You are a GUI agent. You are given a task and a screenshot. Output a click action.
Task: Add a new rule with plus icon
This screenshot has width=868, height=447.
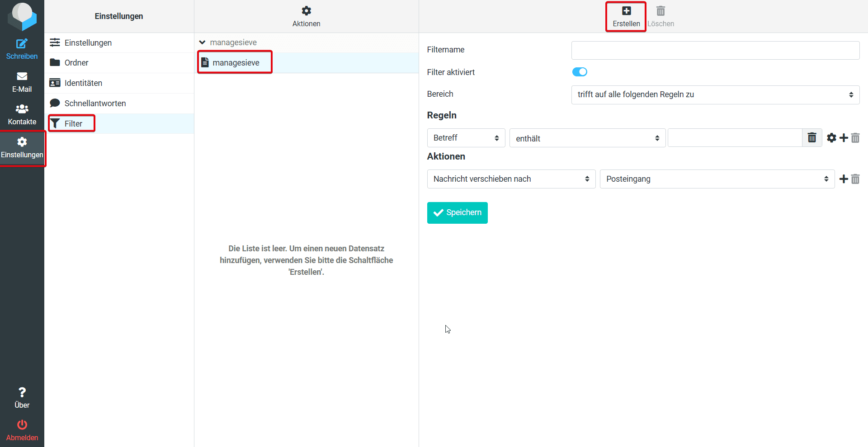(x=844, y=138)
